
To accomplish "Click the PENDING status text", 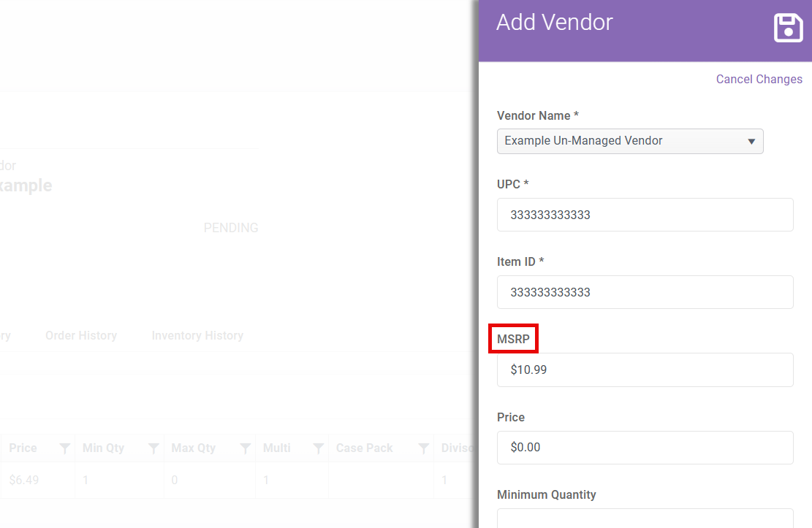I will (230, 228).
